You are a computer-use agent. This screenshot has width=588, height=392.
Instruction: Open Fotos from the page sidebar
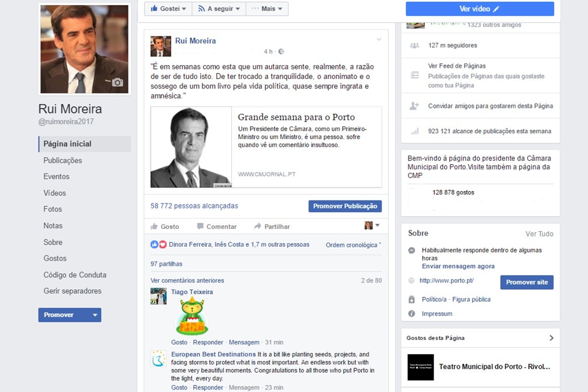click(53, 209)
